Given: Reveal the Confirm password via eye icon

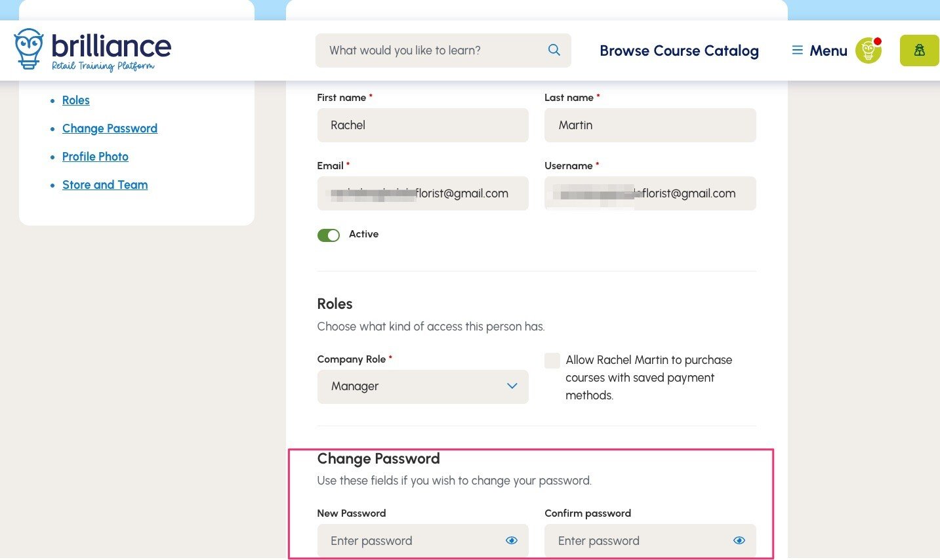Looking at the screenshot, I should (x=739, y=540).
